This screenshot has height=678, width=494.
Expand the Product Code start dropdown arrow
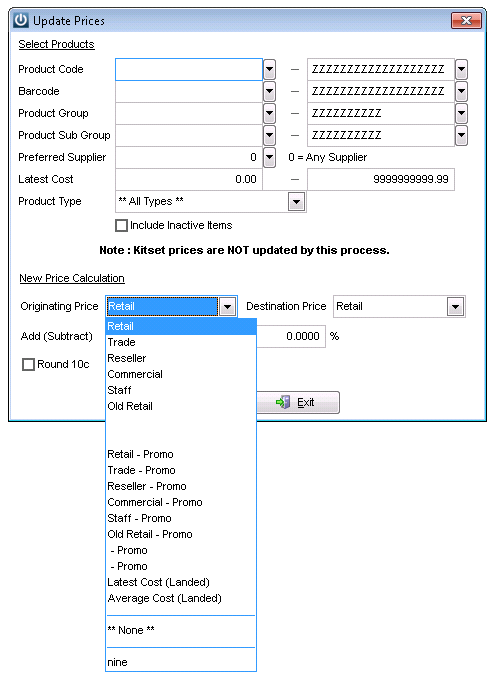pyautogui.click(x=269, y=69)
